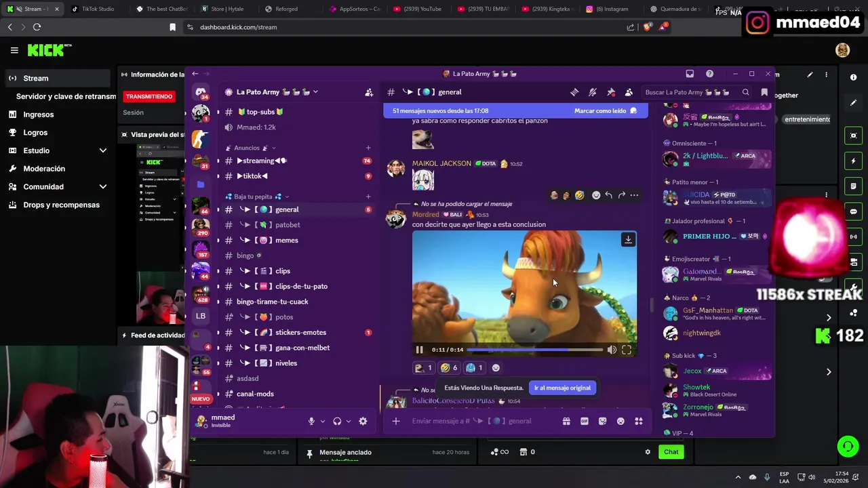Click Marcar como leído button
Viewport: 868px width, 488px height.
pyautogui.click(x=606, y=110)
